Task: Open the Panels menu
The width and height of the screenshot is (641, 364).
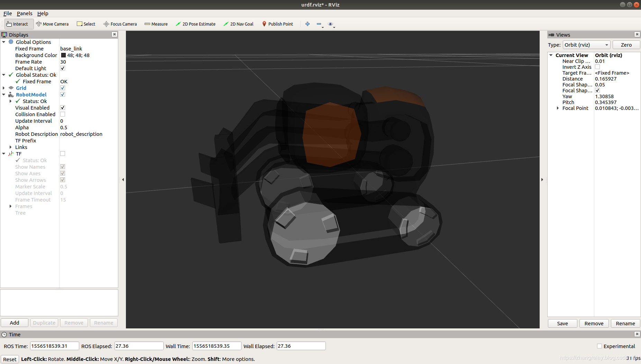Action: [25, 13]
